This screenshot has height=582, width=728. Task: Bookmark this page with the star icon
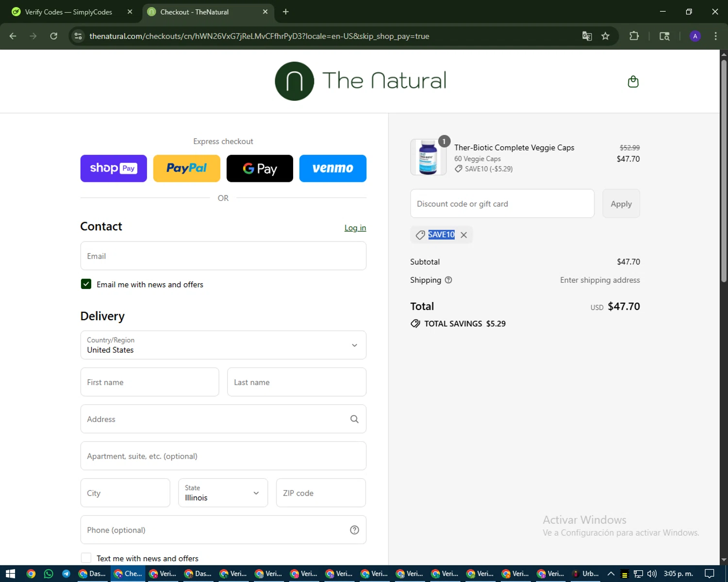(x=605, y=36)
